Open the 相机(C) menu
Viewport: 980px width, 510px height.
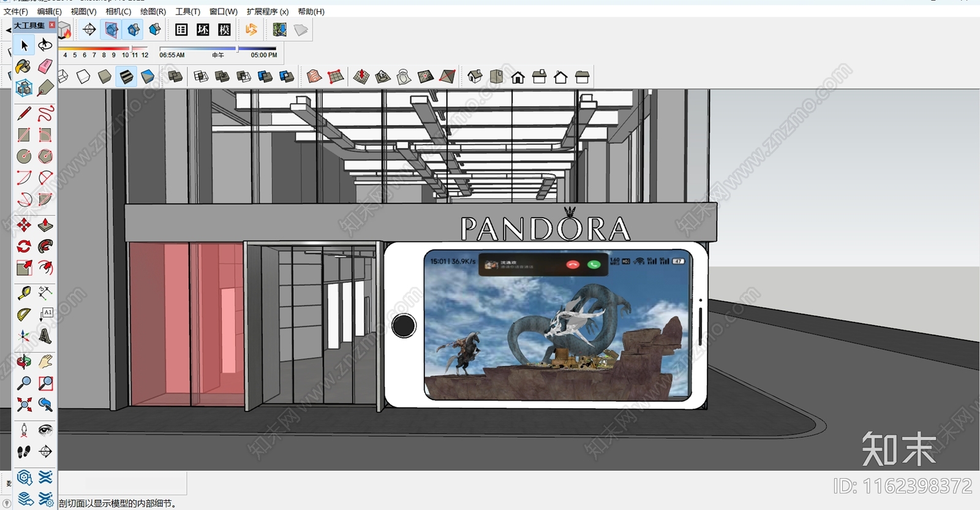tap(119, 12)
